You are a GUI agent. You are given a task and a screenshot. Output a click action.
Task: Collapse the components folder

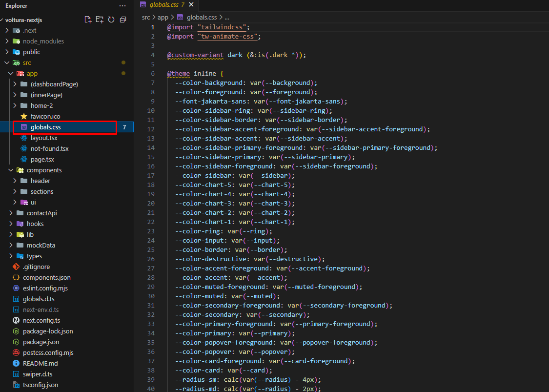(44, 170)
